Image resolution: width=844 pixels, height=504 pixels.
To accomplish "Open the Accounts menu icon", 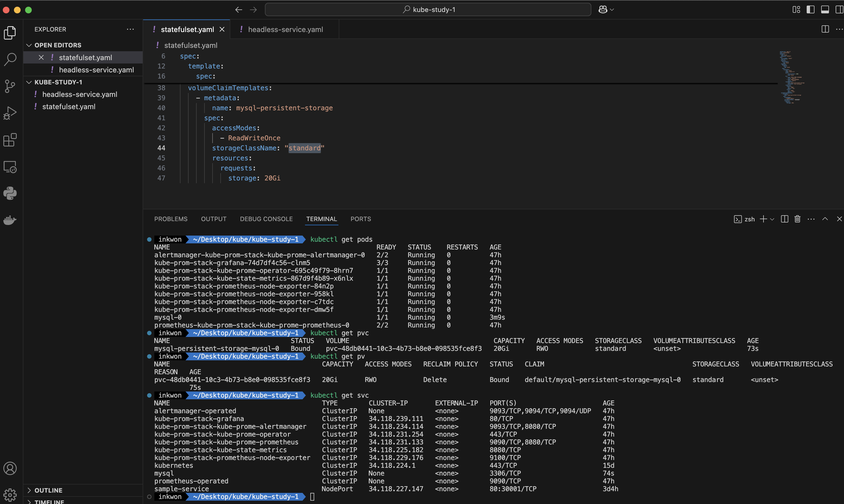I will click(10, 468).
